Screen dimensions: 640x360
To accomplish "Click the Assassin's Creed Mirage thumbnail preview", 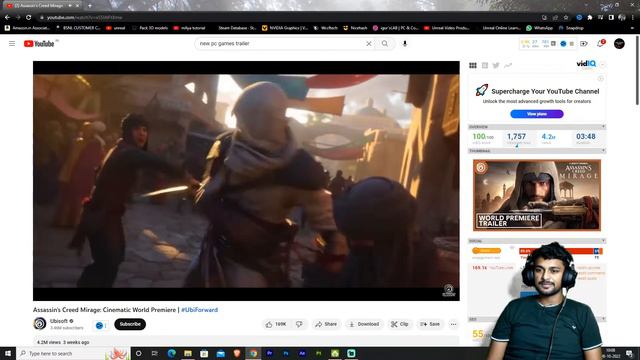I will click(537, 195).
